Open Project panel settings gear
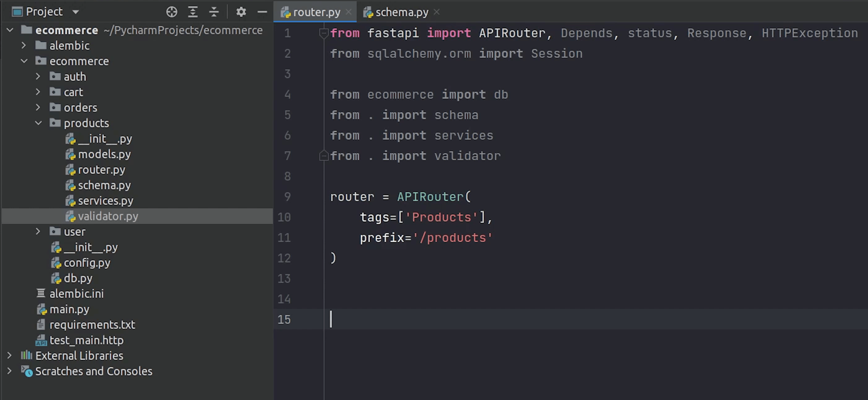Screen dimensions: 868x400 tap(241, 12)
